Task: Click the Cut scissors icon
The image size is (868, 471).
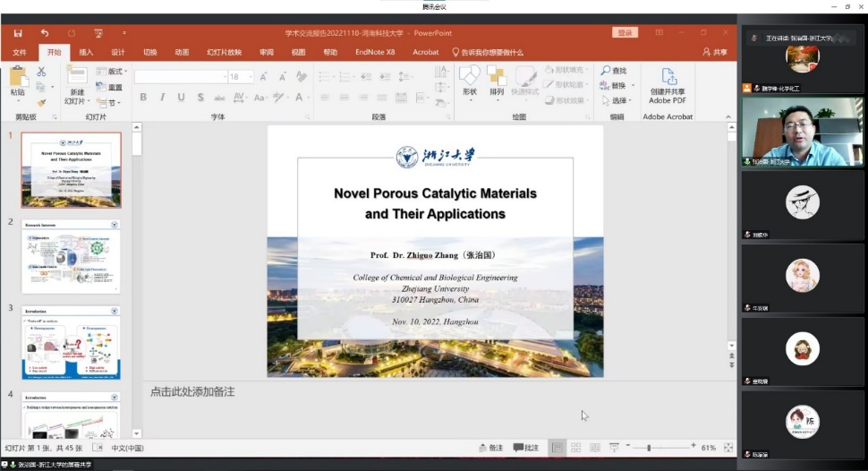Action: [x=40, y=72]
